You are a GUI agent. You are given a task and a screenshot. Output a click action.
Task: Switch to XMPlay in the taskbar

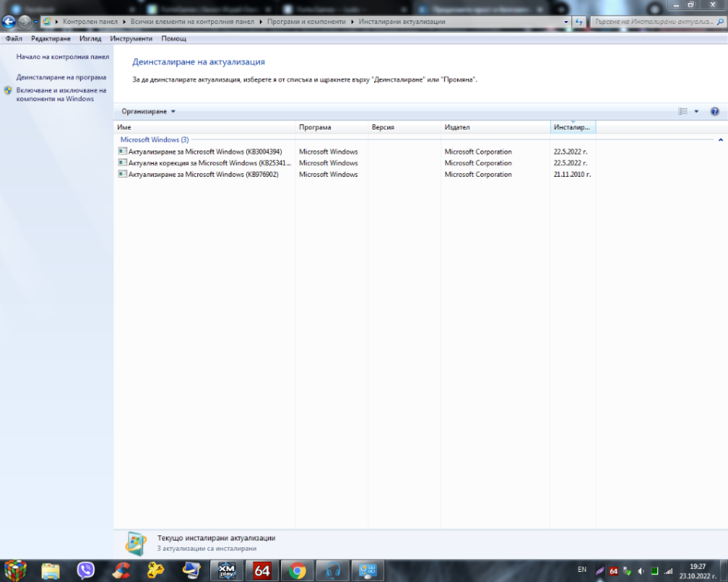pos(227,571)
